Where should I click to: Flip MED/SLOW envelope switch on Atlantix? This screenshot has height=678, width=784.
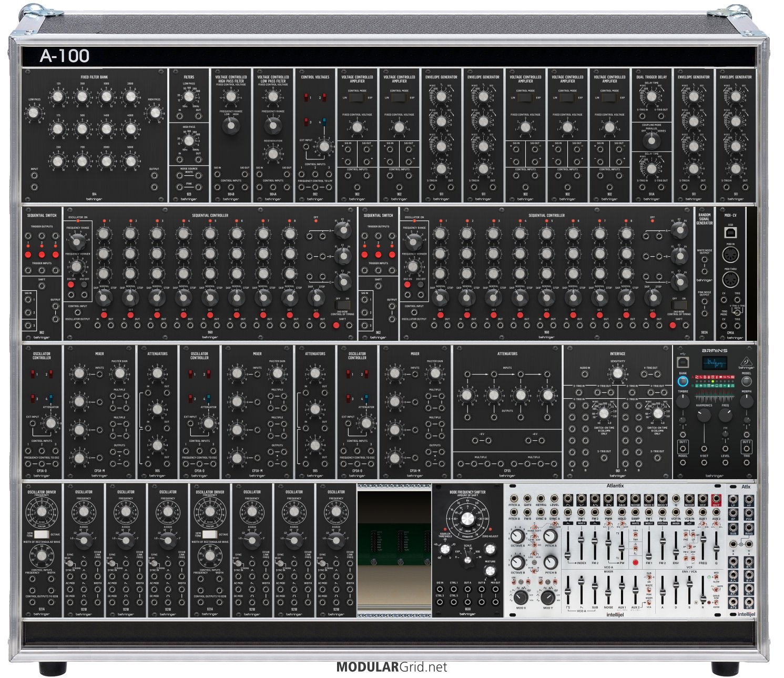(716, 577)
